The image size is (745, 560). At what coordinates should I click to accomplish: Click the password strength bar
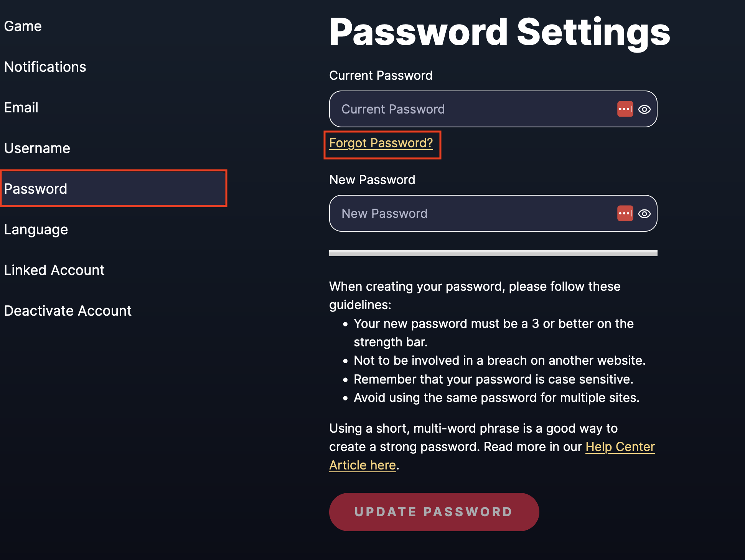coord(493,253)
